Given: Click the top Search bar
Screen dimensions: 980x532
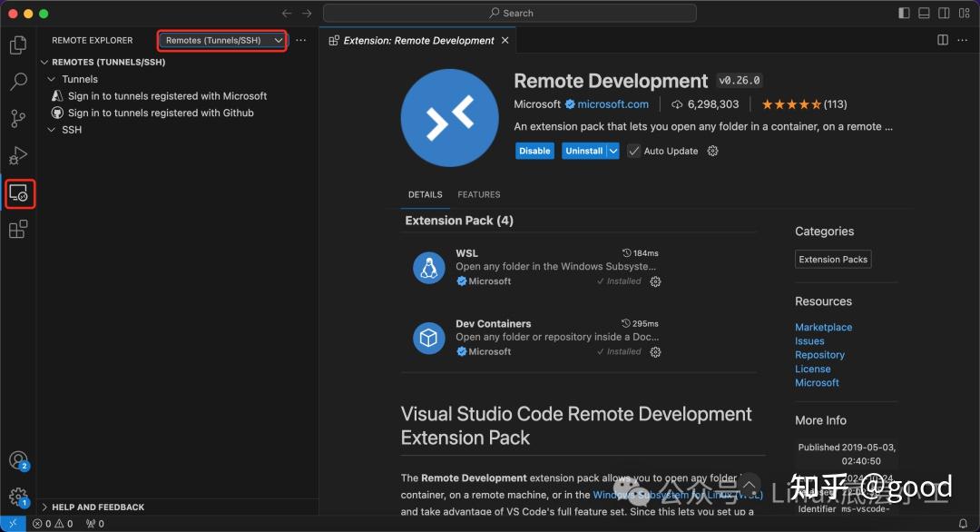Looking at the screenshot, I should (x=511, y=13).
